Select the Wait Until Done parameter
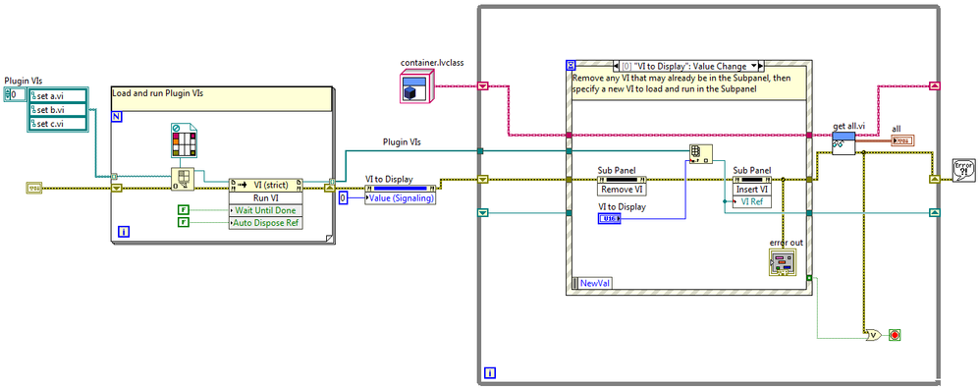Image resolution: width=980 pixels, height=389 pixels. point(266,210)
